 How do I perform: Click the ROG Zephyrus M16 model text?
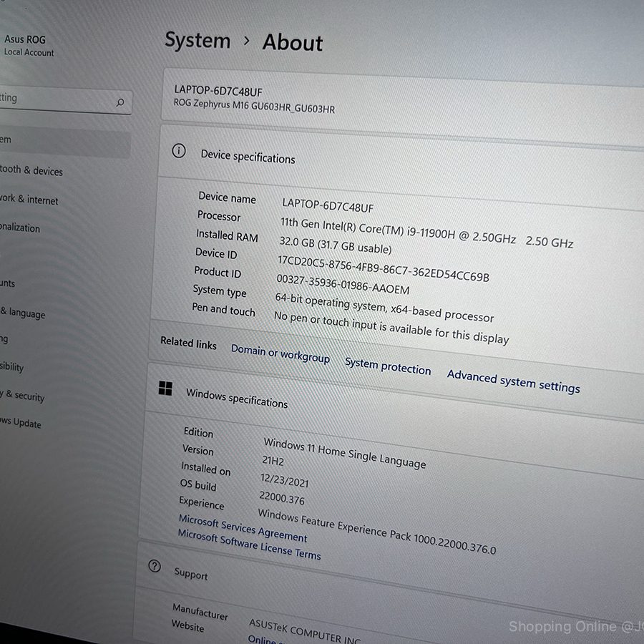tap(254, 106)
